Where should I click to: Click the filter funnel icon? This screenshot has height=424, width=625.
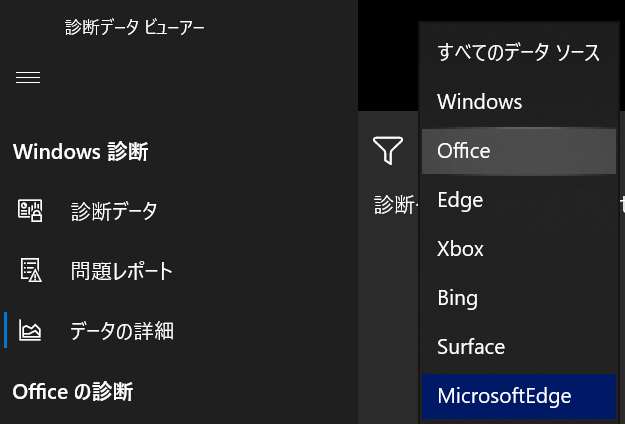pyautogui.click(x=388, y=150)
